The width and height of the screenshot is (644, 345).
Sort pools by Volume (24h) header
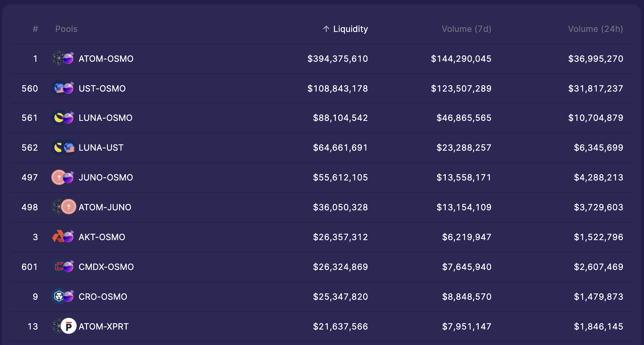click(596, 29)
